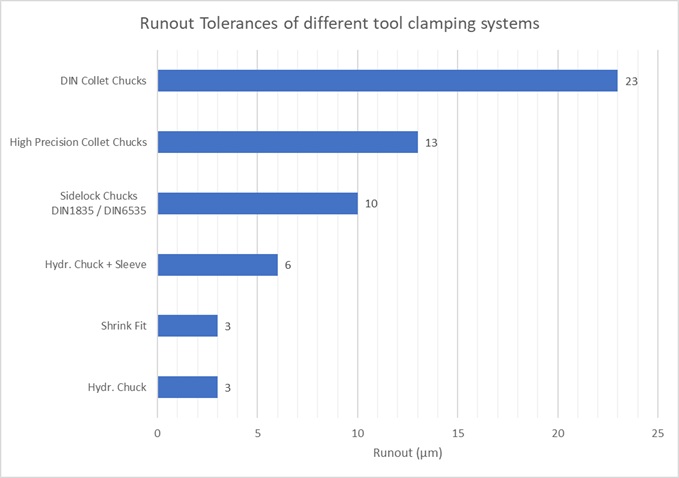Select the Hydr. Chuck + Sleeve bar

217,265
